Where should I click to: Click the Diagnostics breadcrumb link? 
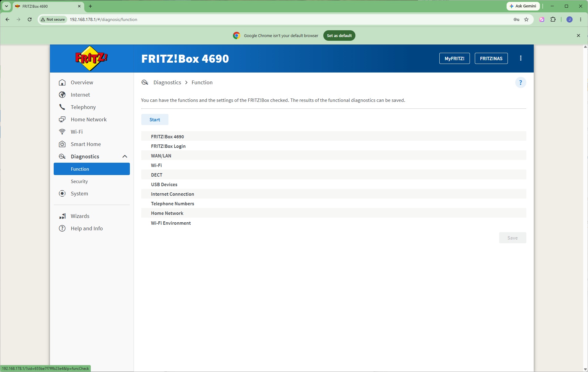click(167, 82)
